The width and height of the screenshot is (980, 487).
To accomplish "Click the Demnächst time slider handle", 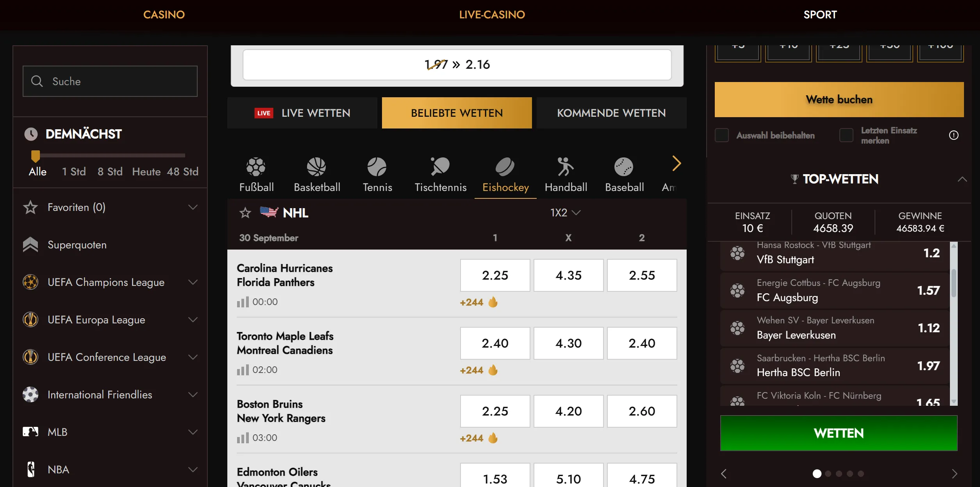I will (x=35, y=156).
